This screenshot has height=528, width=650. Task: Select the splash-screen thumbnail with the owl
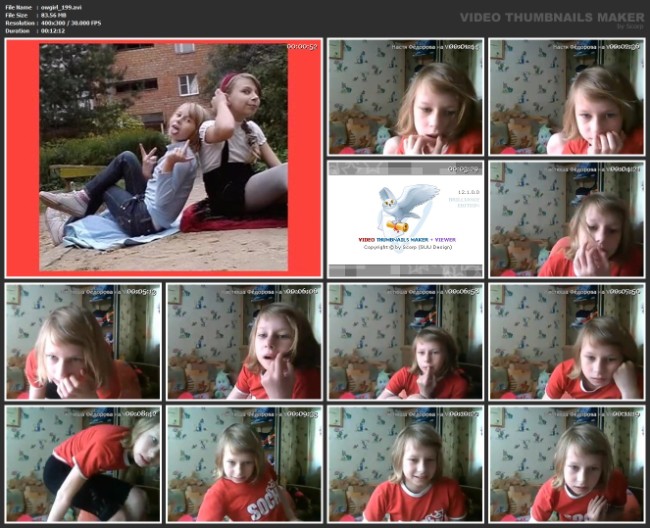click(405, 218)
